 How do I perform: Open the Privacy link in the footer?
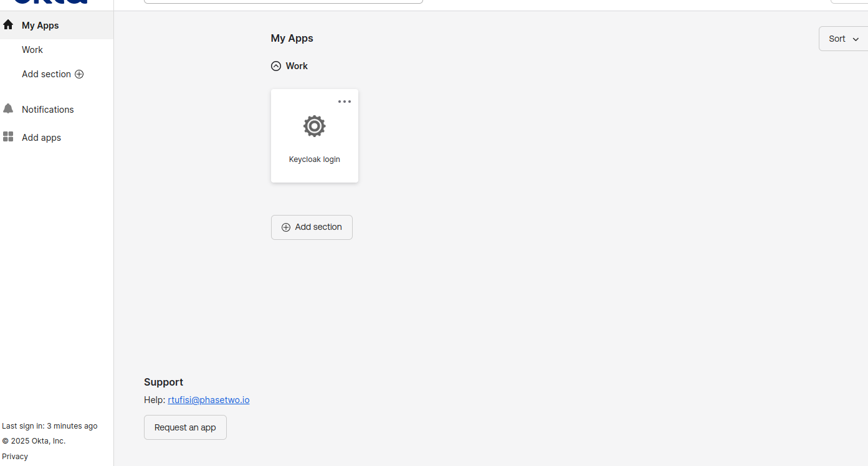(x=15, y=457)
